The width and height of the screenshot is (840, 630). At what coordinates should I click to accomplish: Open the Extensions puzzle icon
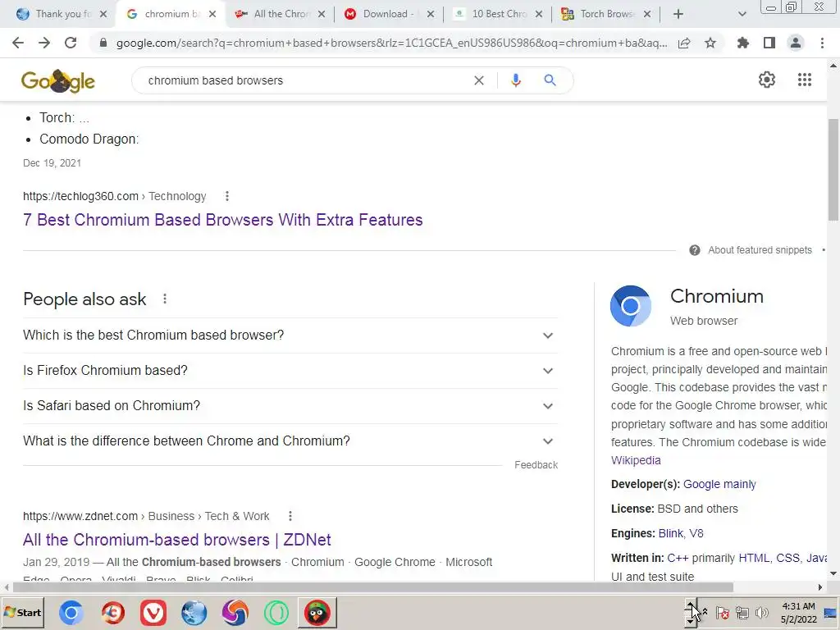[x=743, y=43]
